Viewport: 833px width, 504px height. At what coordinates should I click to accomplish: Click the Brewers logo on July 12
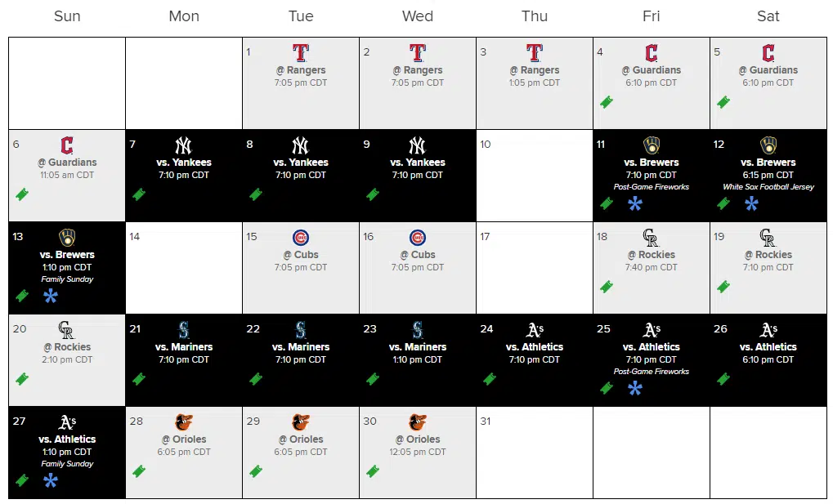tap(768, 145)
